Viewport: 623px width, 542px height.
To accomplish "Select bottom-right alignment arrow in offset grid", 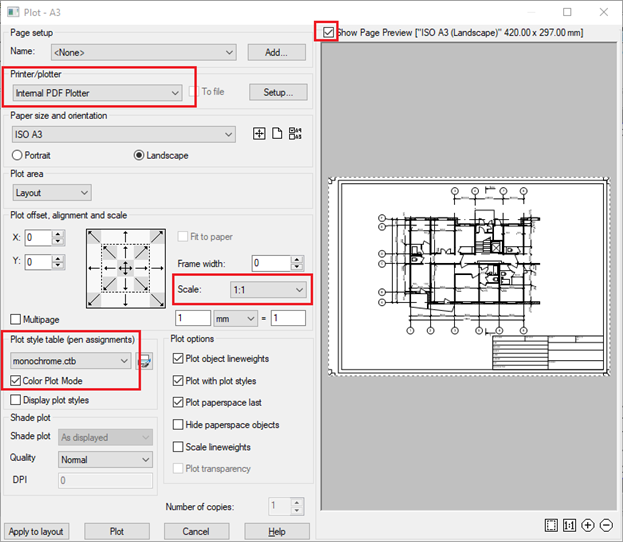I will [157, 300].
